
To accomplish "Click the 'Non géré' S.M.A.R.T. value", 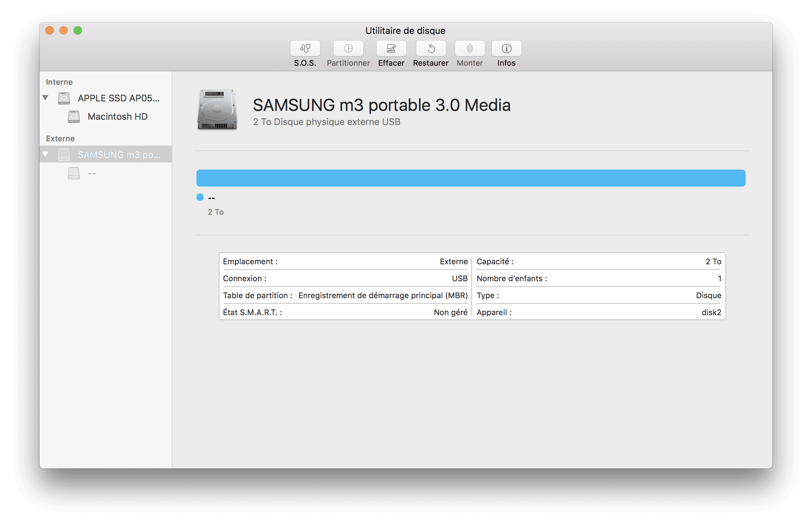I will (451, 312).
